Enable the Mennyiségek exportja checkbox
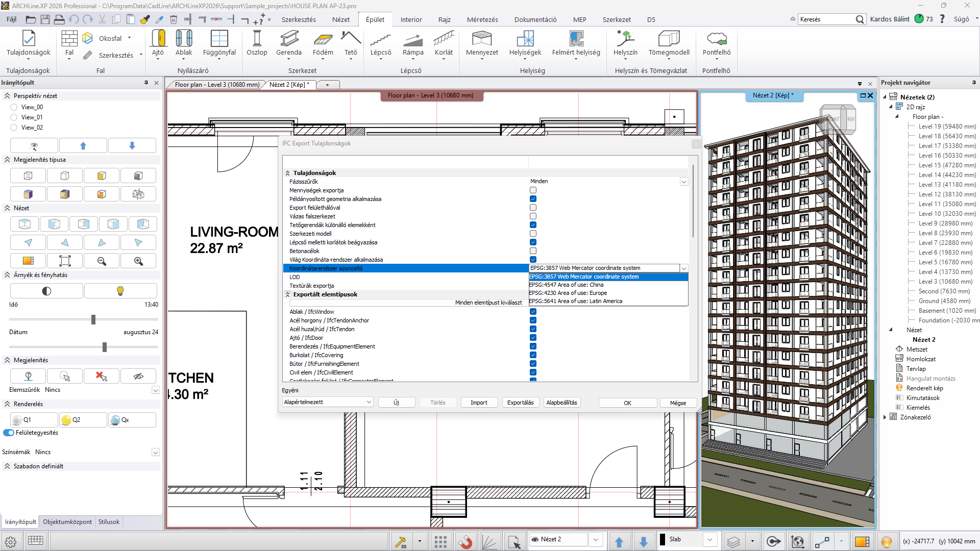The image size is (980, 551). (533, 190)
